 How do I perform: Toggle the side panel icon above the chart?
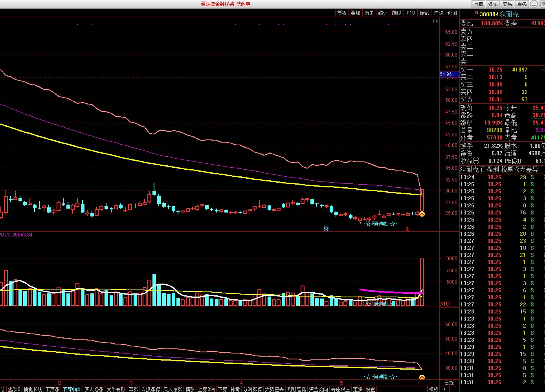(436, 21)
